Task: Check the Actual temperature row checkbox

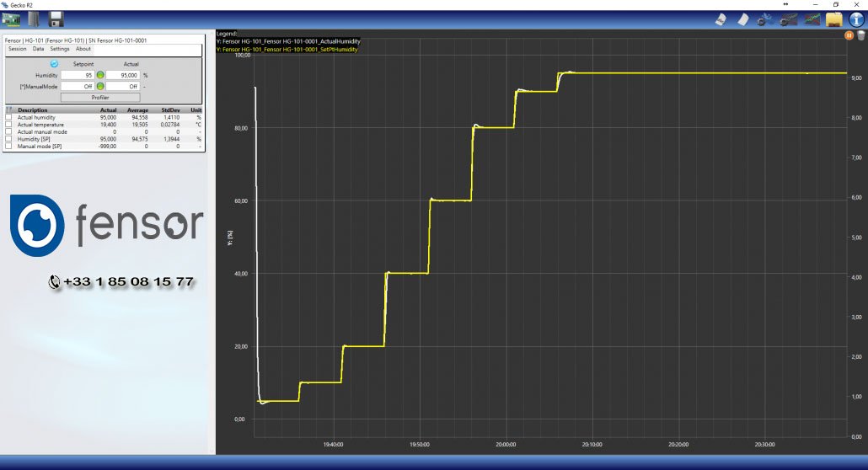Action: (x=8, y=125)
